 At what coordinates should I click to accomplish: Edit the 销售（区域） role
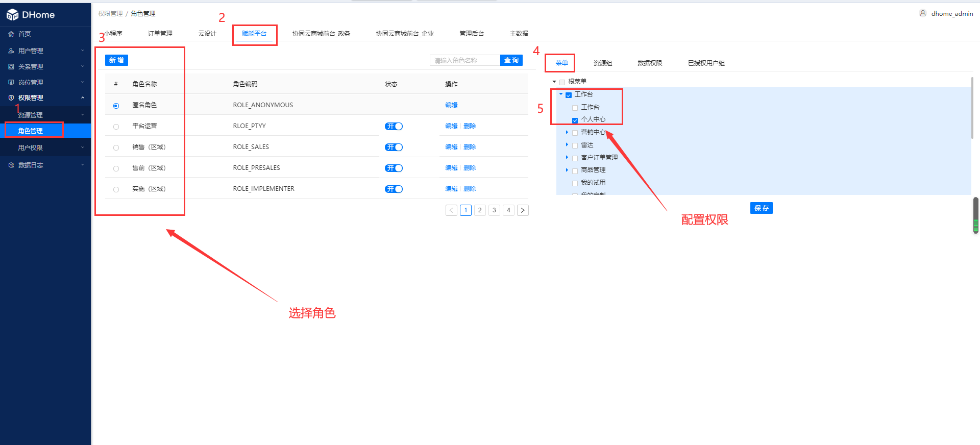coord(451,147)
